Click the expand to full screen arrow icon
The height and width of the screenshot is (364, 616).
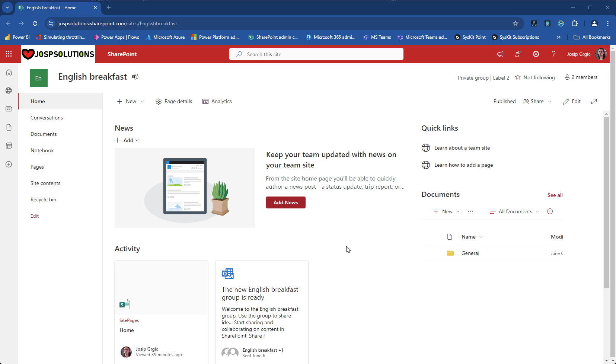[594, 102]
